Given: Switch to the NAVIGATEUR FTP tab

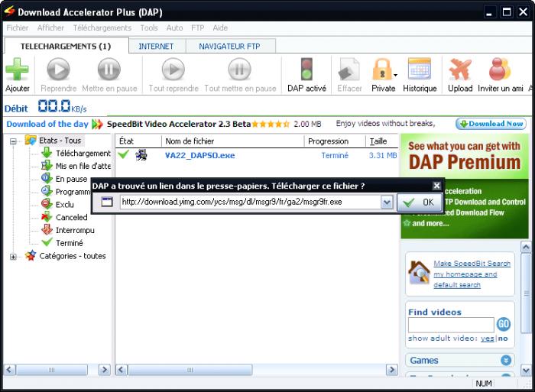Looking at the screenshot, I should click(x=229, y=47).
